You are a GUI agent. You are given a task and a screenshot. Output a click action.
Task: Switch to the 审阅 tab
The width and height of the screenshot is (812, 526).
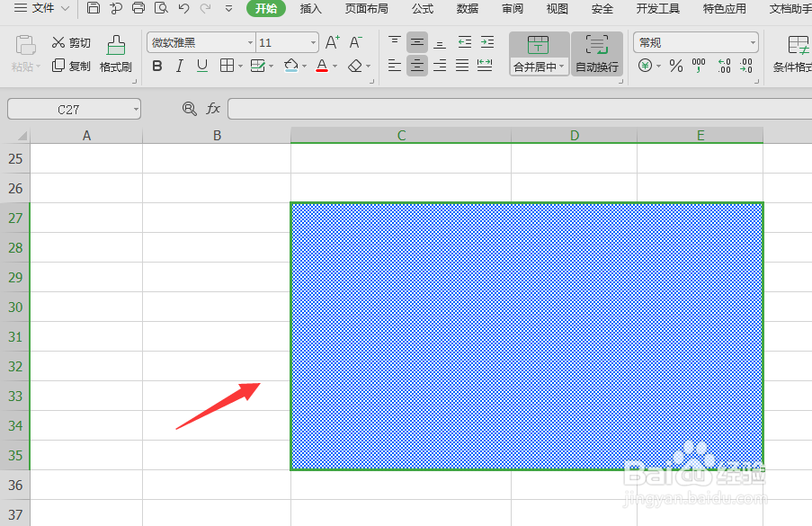coord(513,9)
